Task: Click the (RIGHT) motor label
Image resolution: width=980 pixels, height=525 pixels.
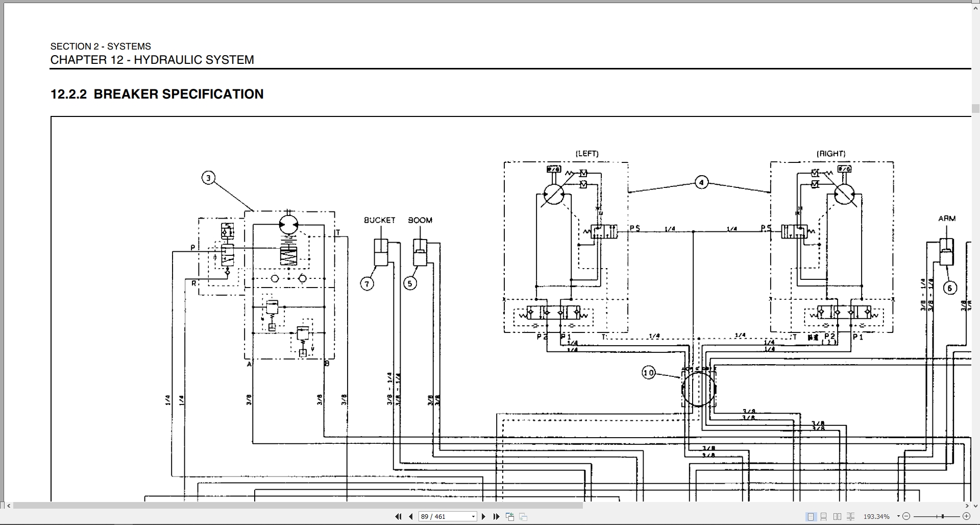Action: (831, 153)
